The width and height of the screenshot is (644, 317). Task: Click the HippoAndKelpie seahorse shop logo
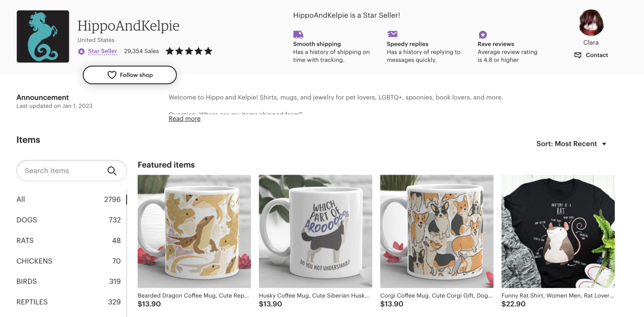click(x=43, y=36)
